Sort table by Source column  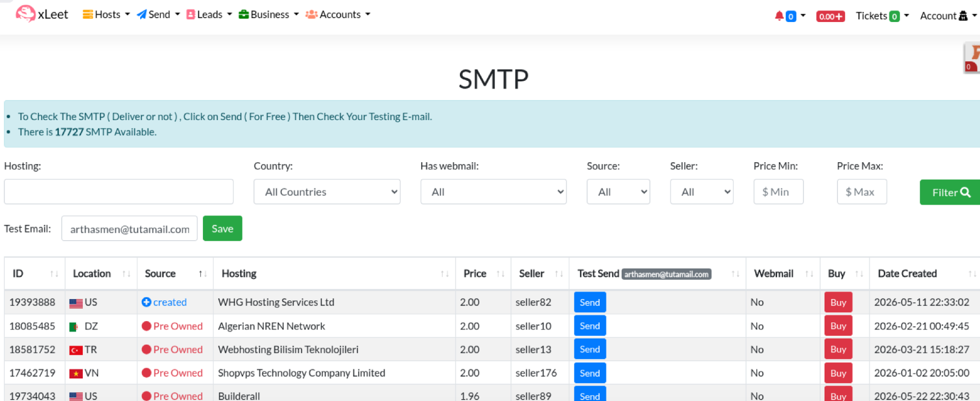175,274
